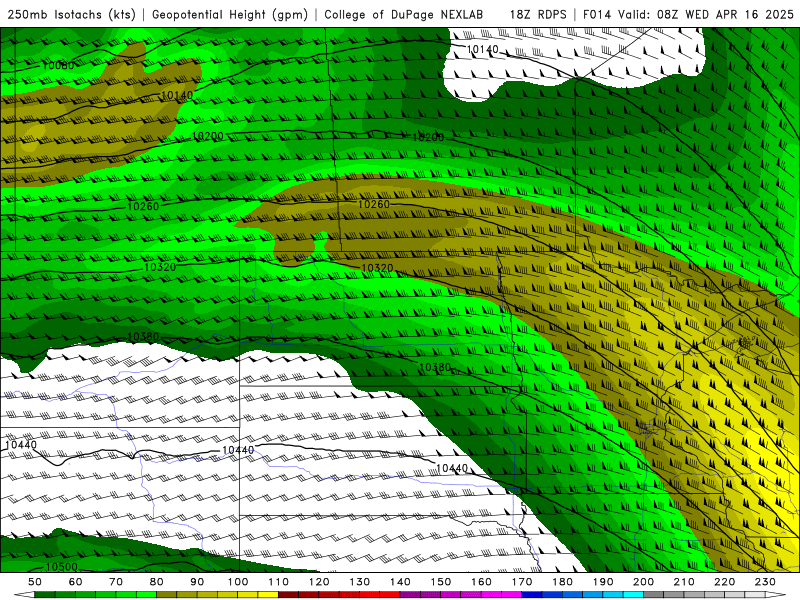Click the colorbar value 90
Image resolution: width=800 pixels, height=600 pixels.
click(197, 582)
